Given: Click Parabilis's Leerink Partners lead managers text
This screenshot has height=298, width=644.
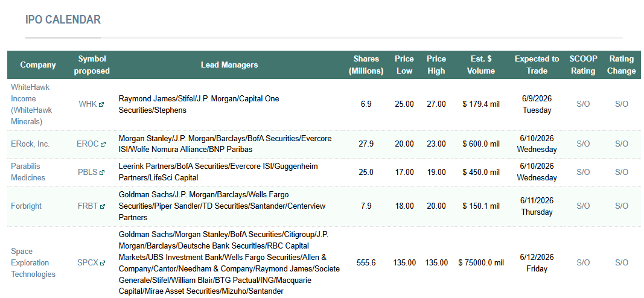Looking at the screenshot, I should tap(218, 172).
